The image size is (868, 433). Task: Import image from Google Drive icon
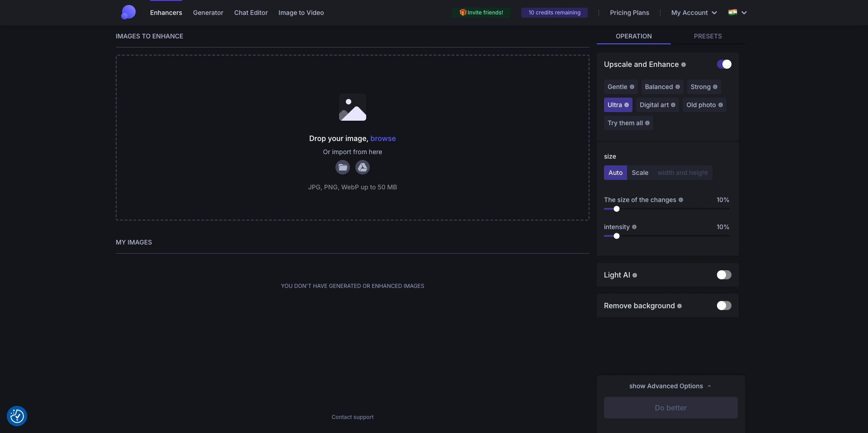(363, 168)
